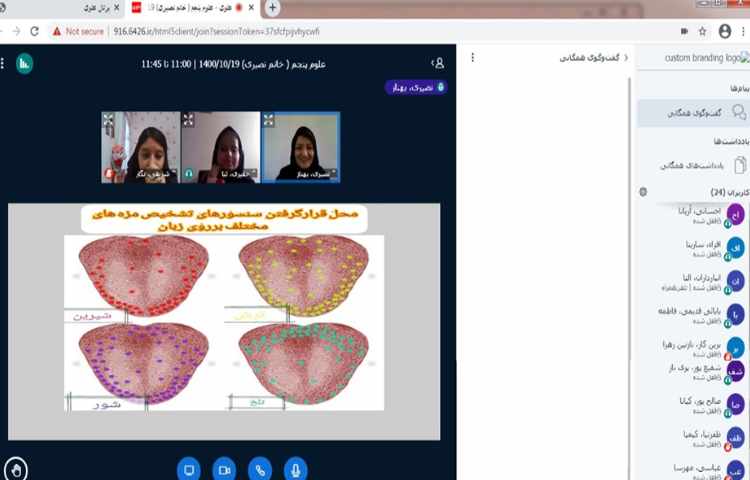750x480 pixels.
Task: Start screen sharing with the monitor button
Action: point(188,470)
